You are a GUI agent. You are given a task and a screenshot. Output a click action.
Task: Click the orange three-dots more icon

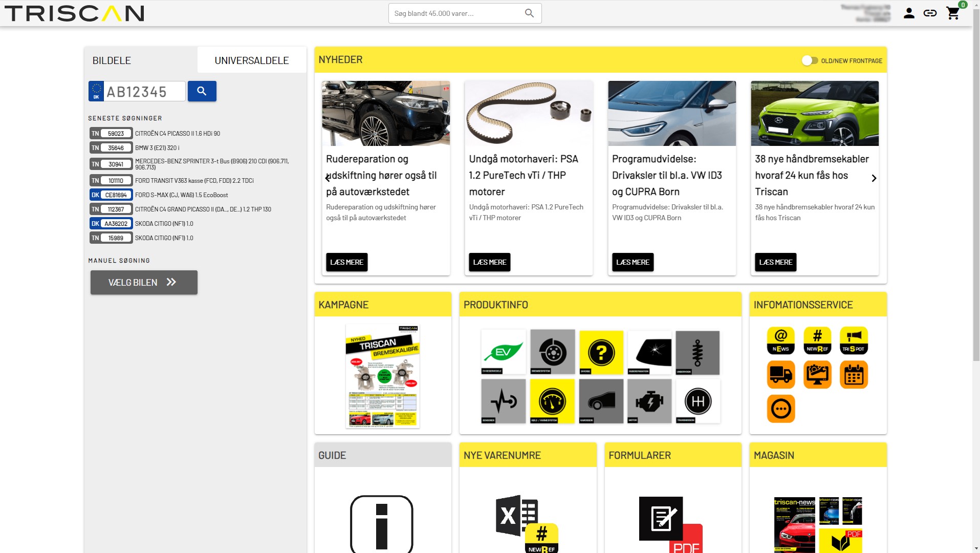tap(781, 409)
